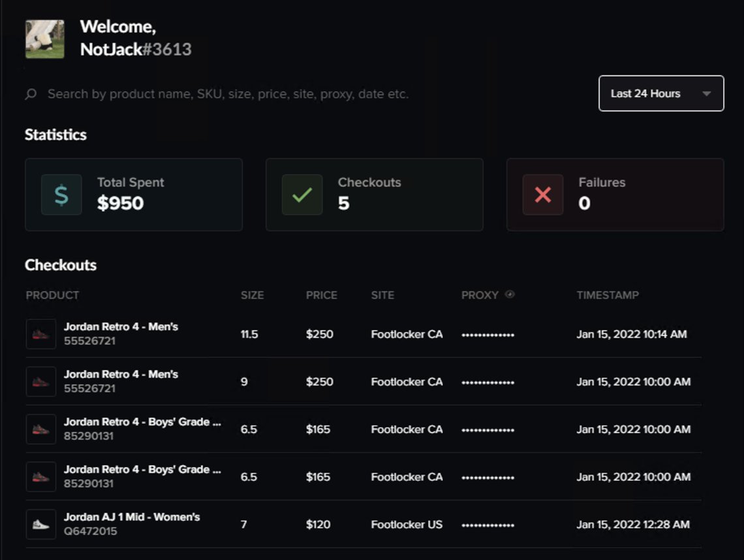Click the SITE column header
Screen dimensions: 744x560
pyautogui.click(x=382, y=295)
